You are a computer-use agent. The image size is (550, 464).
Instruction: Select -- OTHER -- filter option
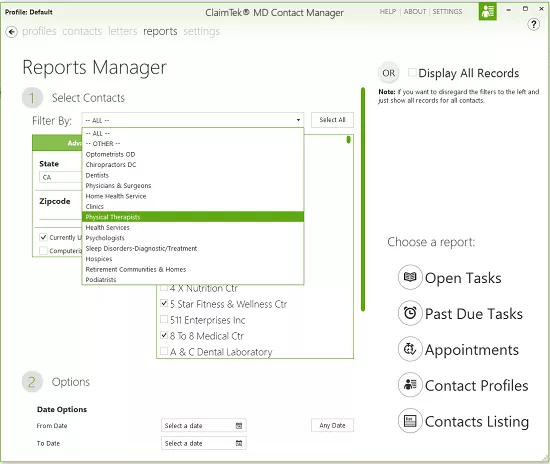(x=193, y=144)
